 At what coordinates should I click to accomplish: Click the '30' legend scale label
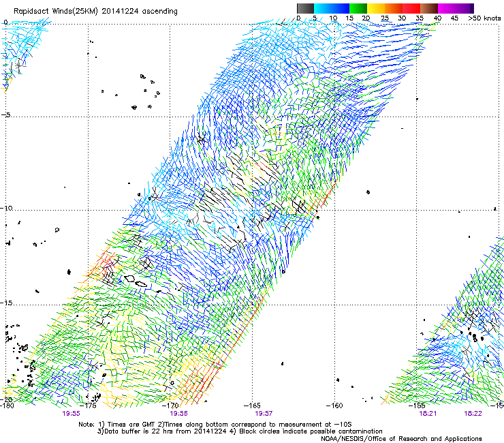tap(402, 18)
